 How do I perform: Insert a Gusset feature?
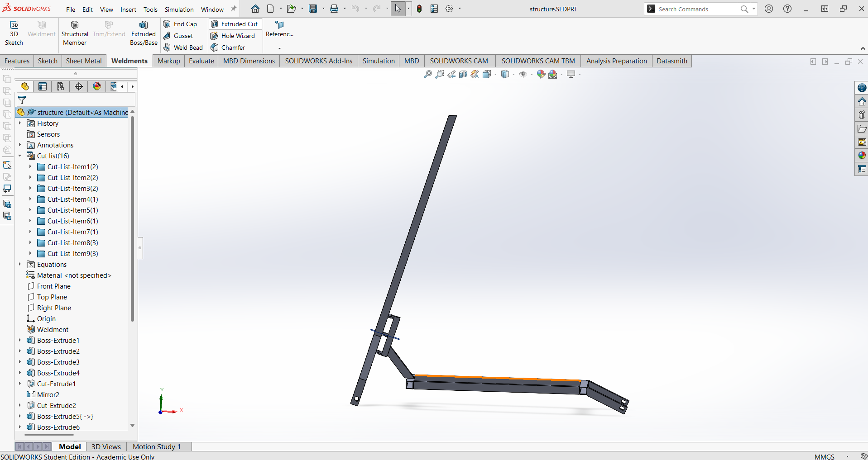[x=178, y=36]
